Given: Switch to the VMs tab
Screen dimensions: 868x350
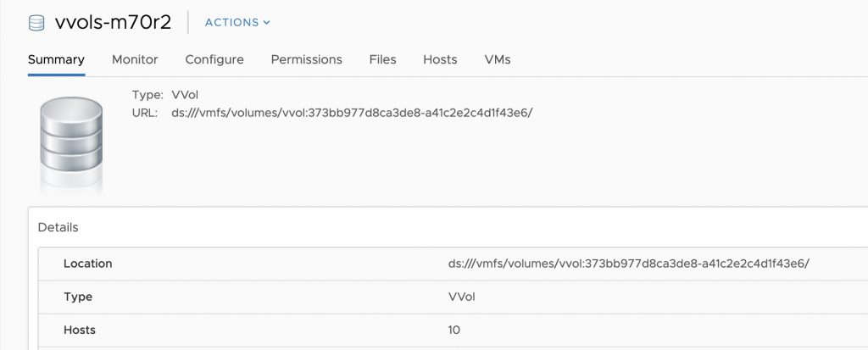Looking at the screenshot, I should click(x=497, y=59).
